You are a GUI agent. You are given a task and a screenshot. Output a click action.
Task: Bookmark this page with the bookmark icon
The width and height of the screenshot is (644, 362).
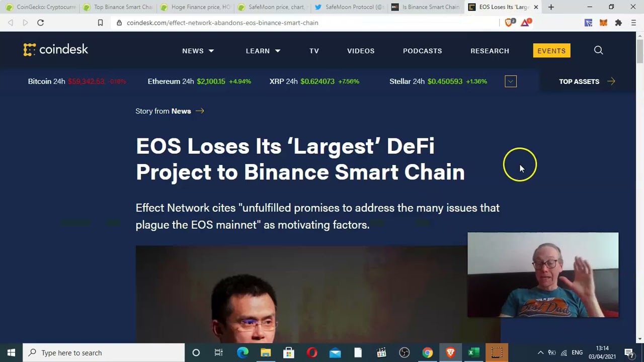(x=100, y=23)
